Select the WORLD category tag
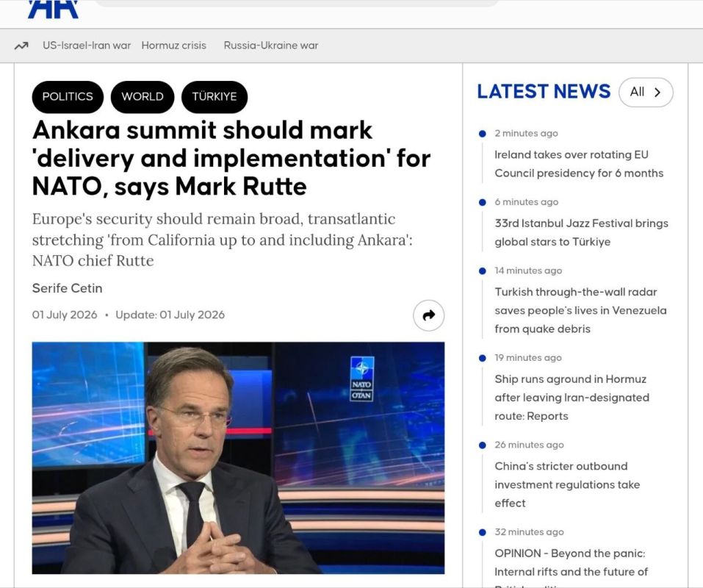 pos(142,97)
